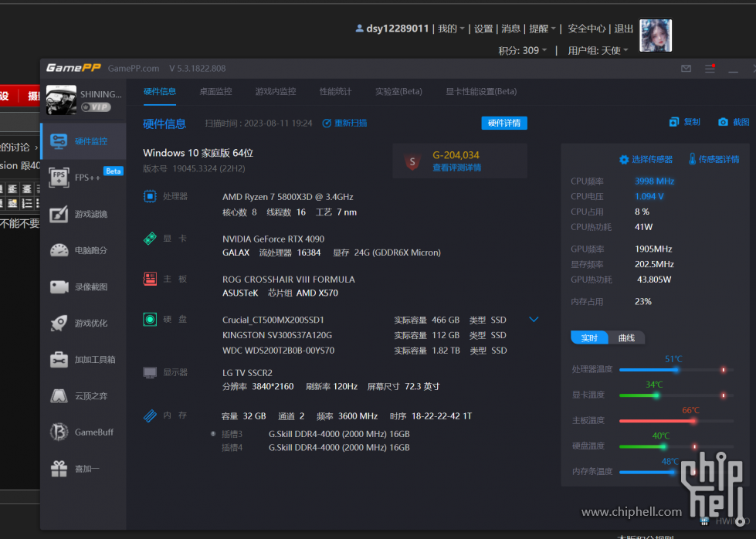Click the GamePP profile avatar thumbnail

(x=61, y=100)
